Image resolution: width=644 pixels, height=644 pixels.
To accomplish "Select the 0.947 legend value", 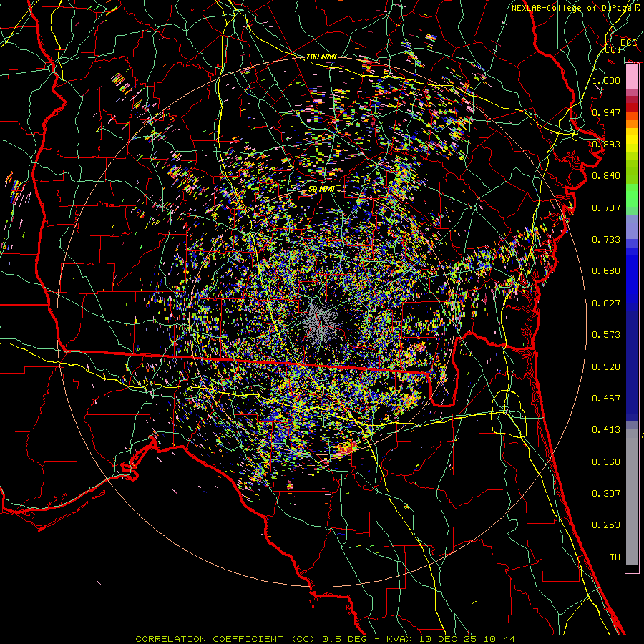I will tap(606, 112).
